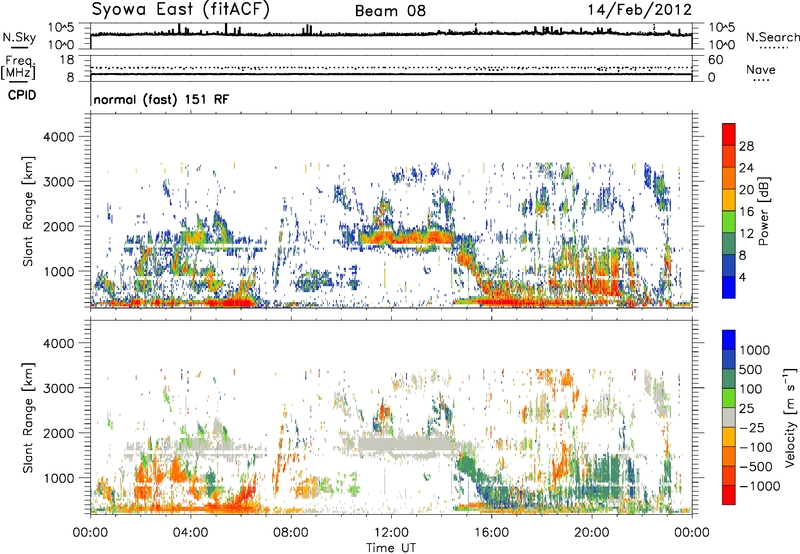800x554 pixels.
Task: Click the '60' Nave axis tick
Action: tap(715, 60)
